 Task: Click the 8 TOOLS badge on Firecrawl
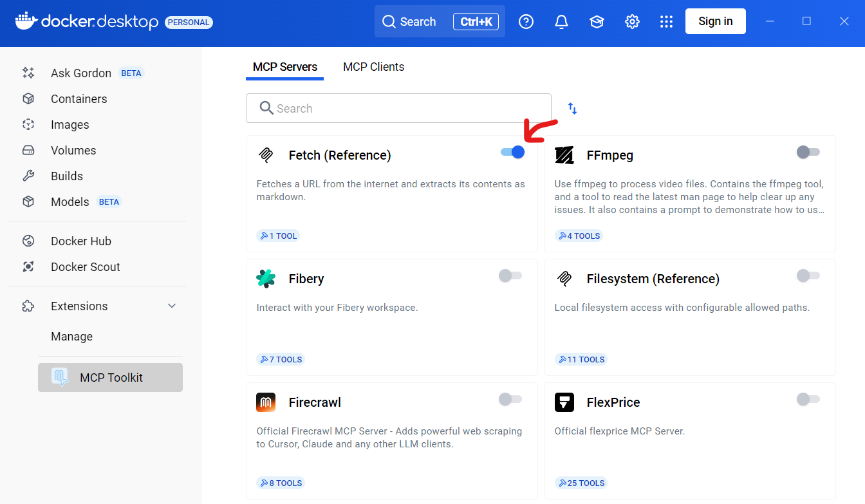click(281, 483)
